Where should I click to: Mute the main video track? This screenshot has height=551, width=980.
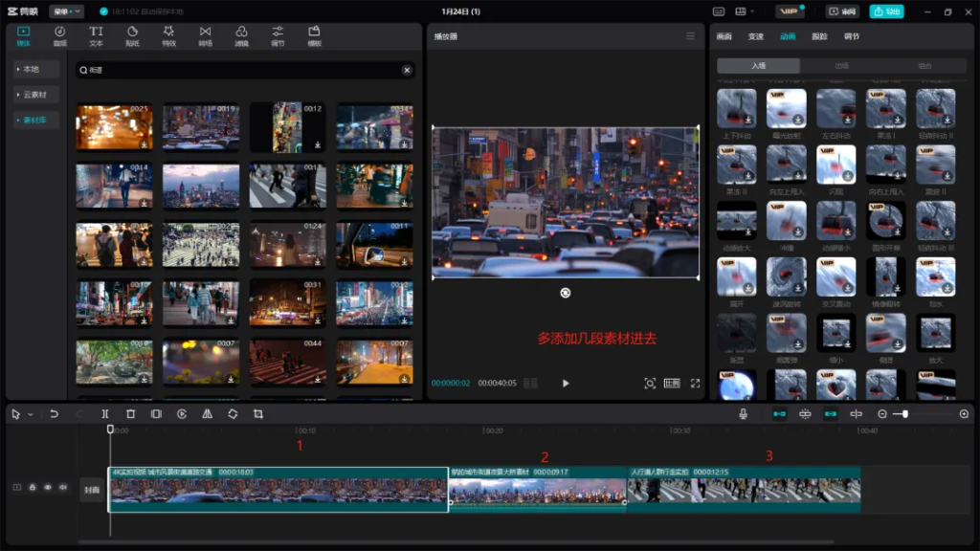(63, 487)
